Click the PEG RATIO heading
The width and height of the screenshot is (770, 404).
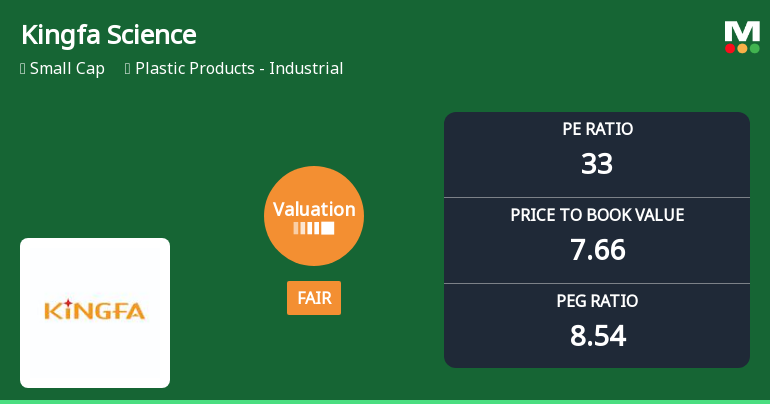597,301
